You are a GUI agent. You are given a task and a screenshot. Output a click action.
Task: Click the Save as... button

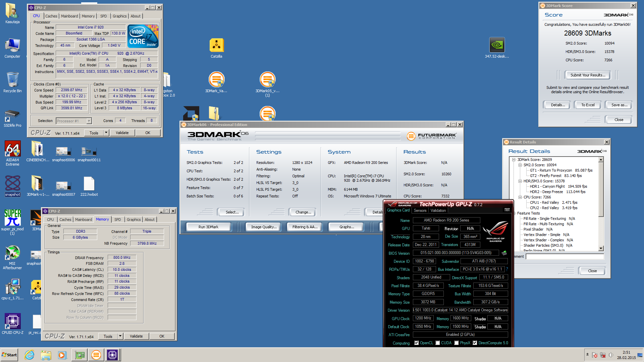619,105
